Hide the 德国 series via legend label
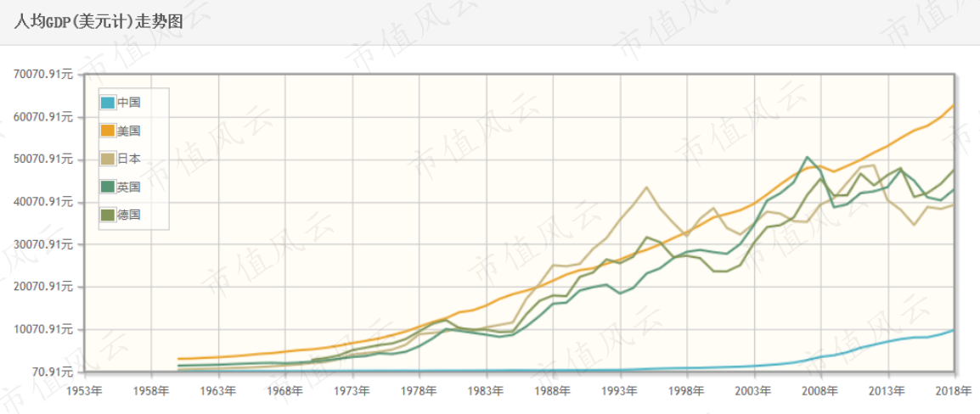 click(129, 215)
